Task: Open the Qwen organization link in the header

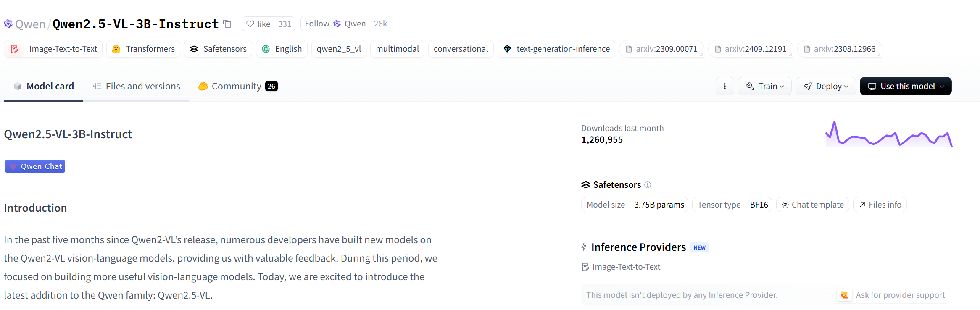Action: [30, 24]
